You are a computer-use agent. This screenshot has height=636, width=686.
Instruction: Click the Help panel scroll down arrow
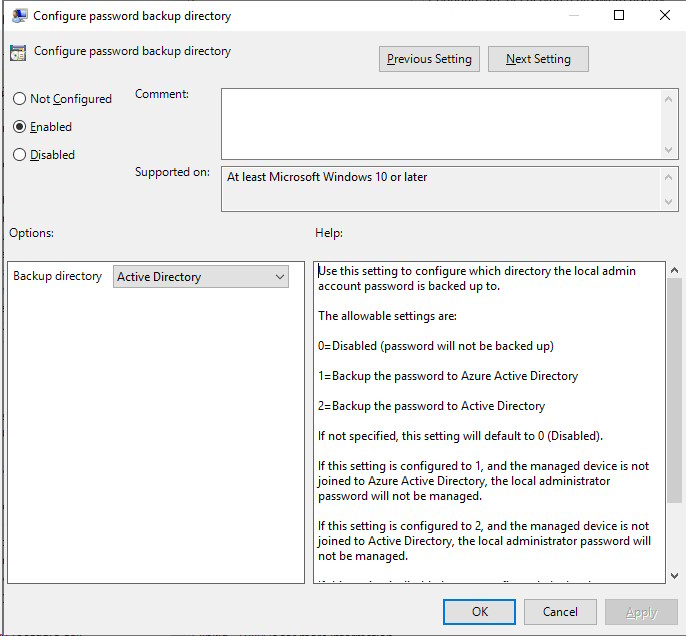(675, 574)
